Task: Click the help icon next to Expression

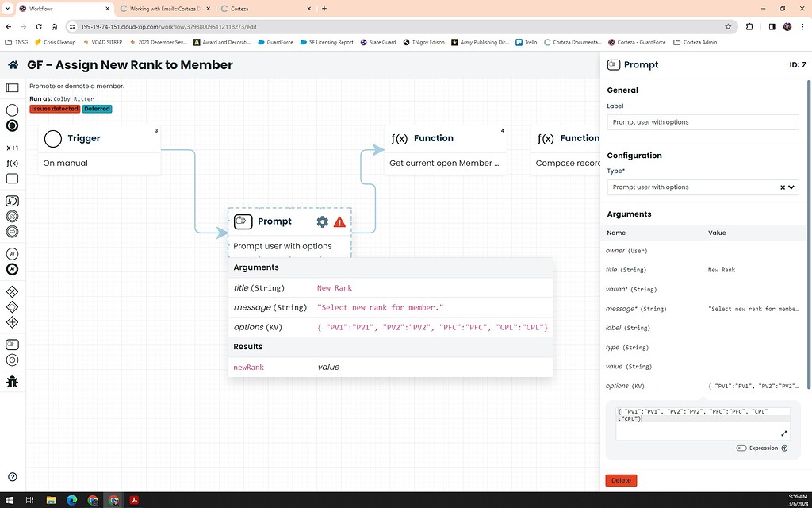Action: point(784,448)
